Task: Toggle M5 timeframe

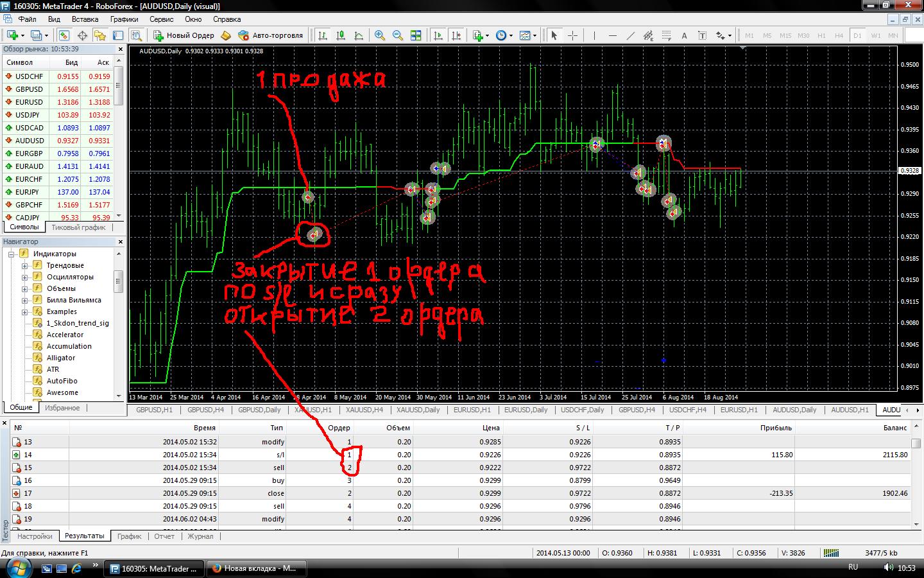Action: 767,35
